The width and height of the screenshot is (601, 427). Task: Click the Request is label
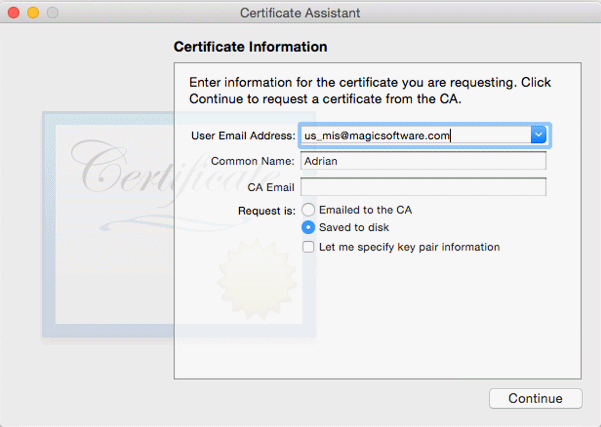coord(267,211)
